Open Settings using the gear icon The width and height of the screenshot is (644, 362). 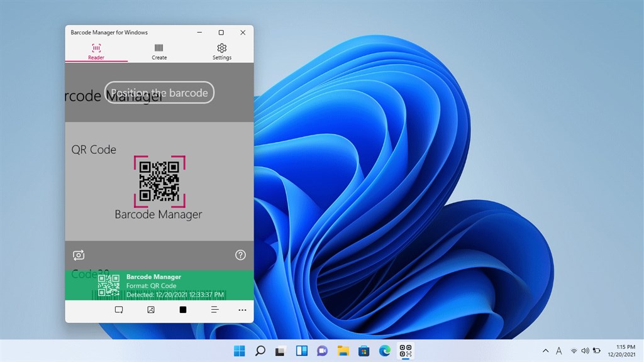(x=221, y=50)
